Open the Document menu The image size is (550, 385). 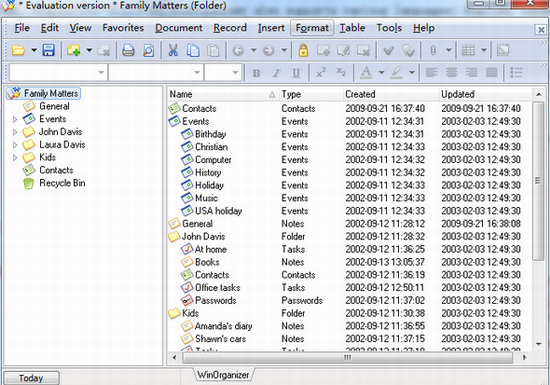(179, 28)
